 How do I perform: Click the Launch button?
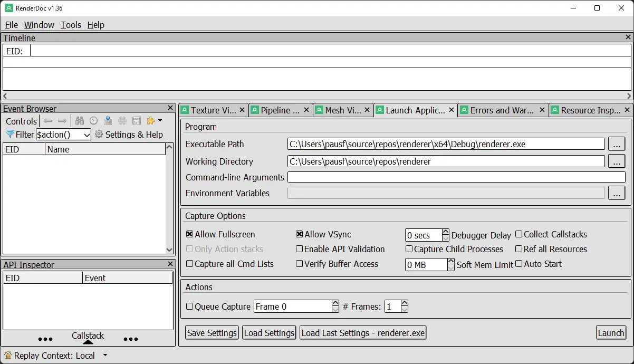pyautogui.click(x=610, y=332)
